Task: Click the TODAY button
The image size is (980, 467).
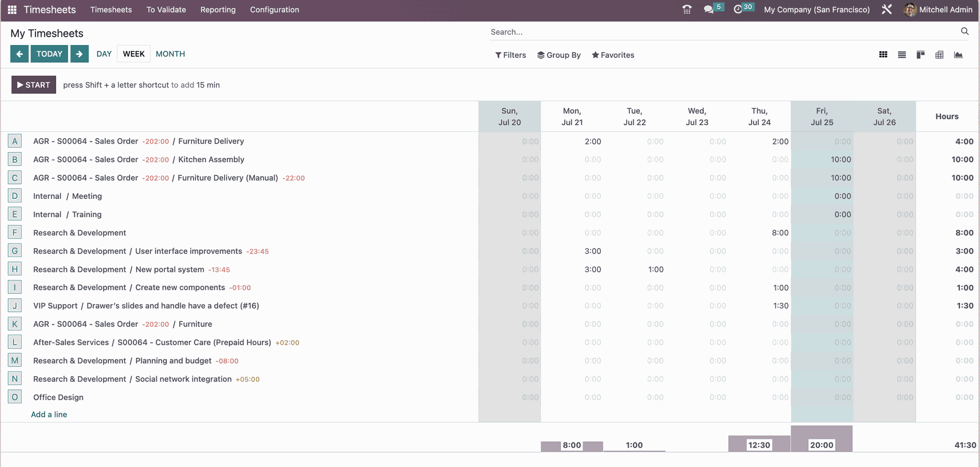Action: pos(50,54)
